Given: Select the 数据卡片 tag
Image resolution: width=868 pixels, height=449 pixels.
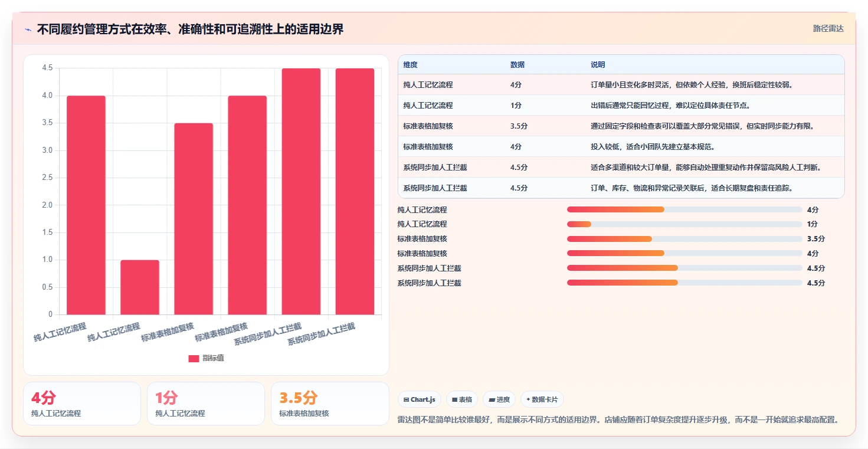Looking at the screenshot, I should pos(542,399).
